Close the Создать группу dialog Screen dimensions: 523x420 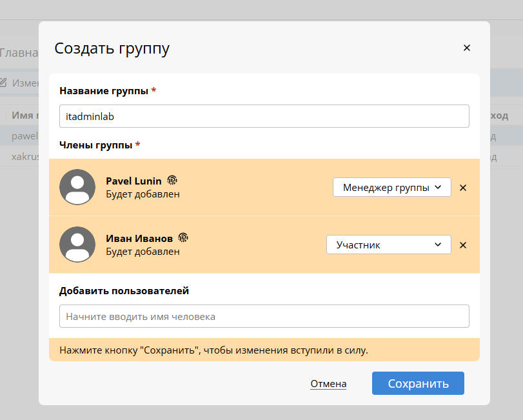point(467,48)
